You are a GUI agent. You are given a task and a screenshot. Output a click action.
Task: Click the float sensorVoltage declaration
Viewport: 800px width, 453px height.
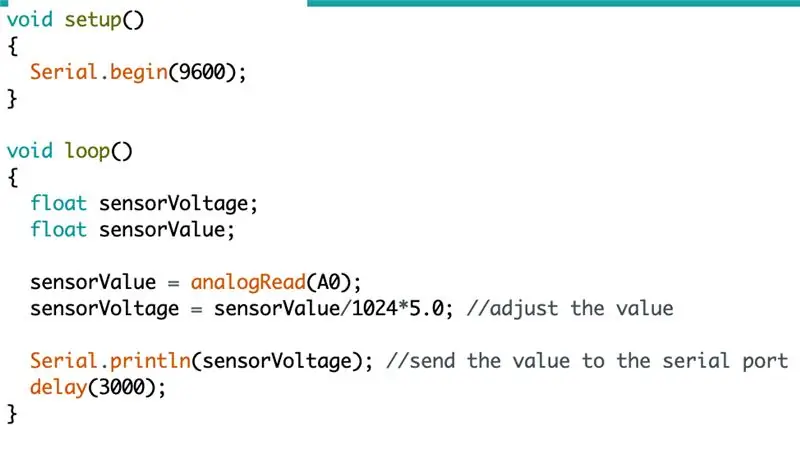tap(144, 204)
